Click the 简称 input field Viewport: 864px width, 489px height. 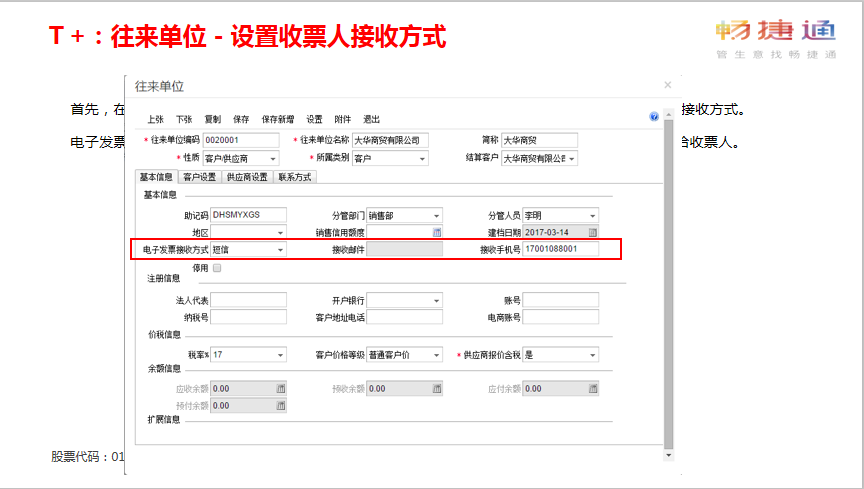[539, 141]
